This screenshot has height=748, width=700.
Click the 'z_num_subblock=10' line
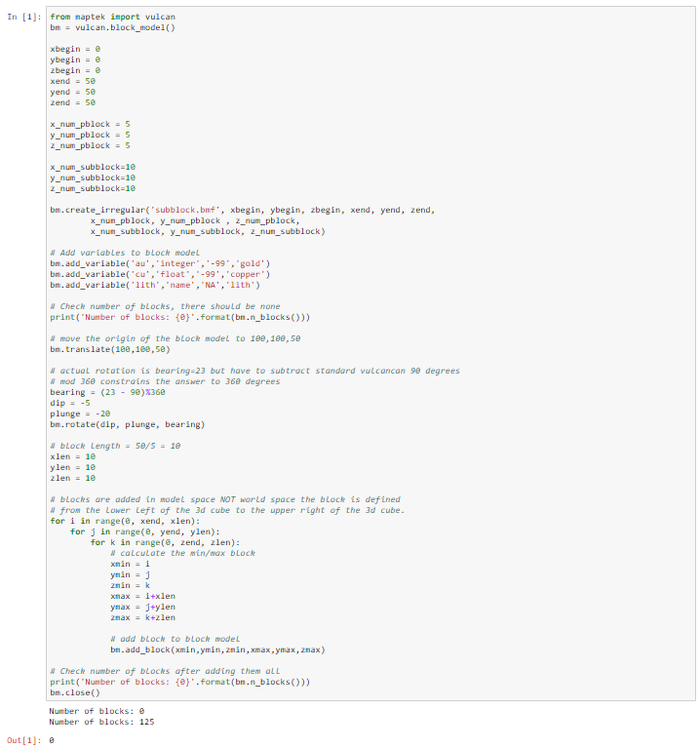click(x=92, y=187)
